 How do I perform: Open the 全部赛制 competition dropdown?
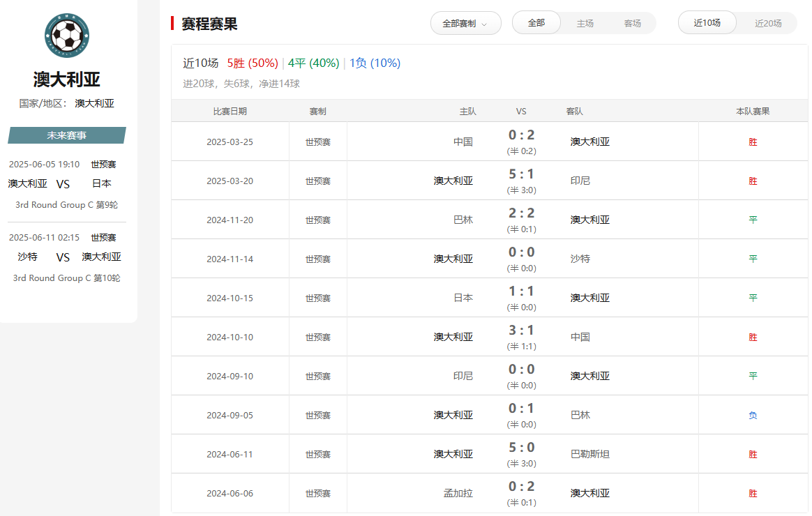click(x=465, y=23)
